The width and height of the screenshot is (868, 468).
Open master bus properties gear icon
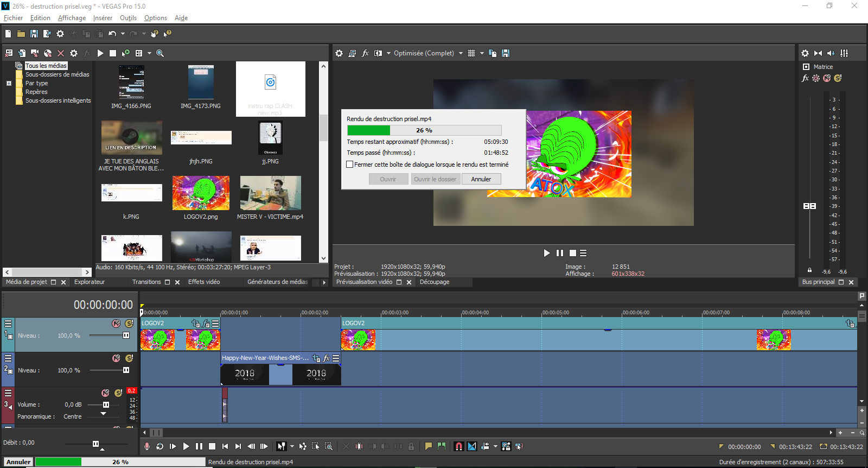click(x=805, y=53)
